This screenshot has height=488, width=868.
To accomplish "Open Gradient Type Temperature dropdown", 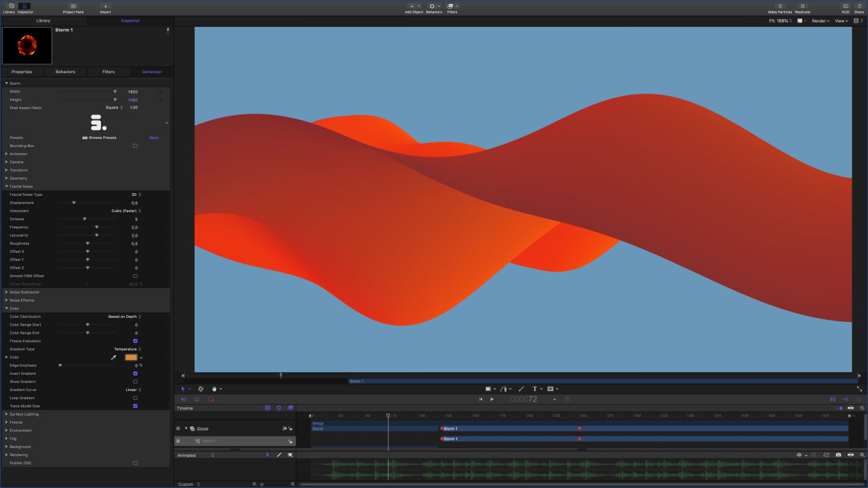I will coord(127,349).
